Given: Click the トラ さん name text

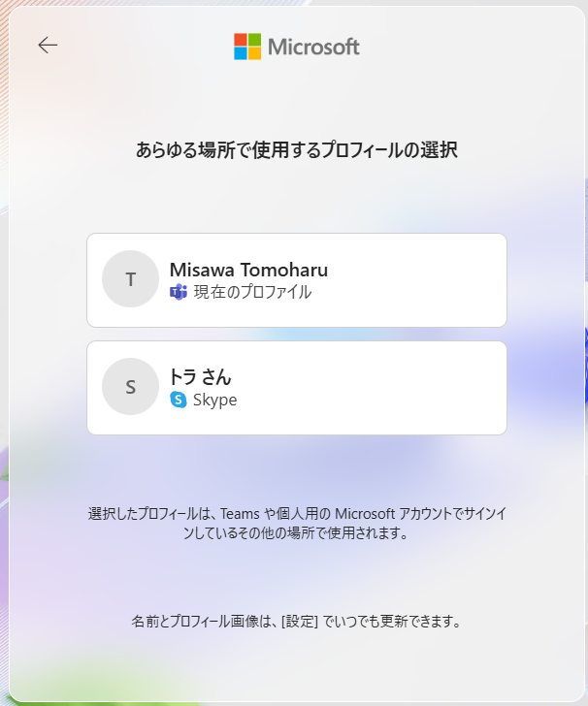Looking at the screenshot, I should tap(200, 377).
